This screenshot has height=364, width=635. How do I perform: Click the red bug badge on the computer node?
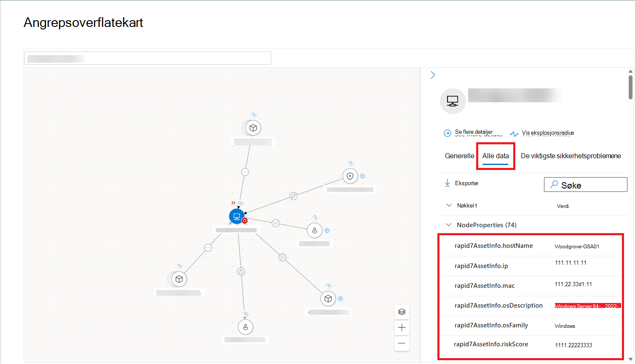pyautogui.click(x=245, y=221)
